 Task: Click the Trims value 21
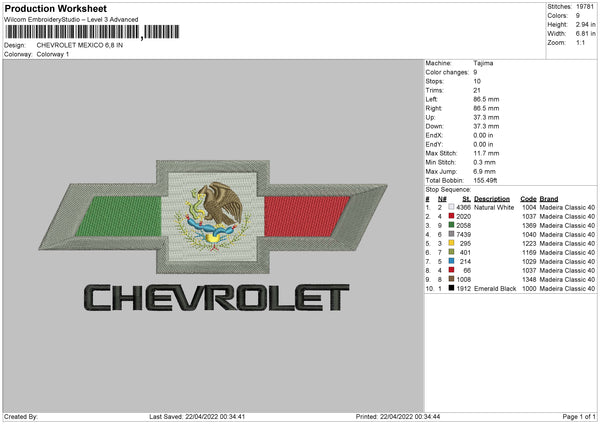pyautogui.click(x=477, y=90)
